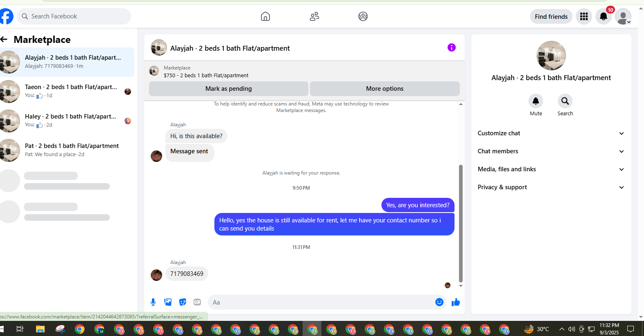The width and height of the screenshot is (644, 336).
Task: Click Alayjah's avatar beside the phone number
Action: [x=156, y=275]
